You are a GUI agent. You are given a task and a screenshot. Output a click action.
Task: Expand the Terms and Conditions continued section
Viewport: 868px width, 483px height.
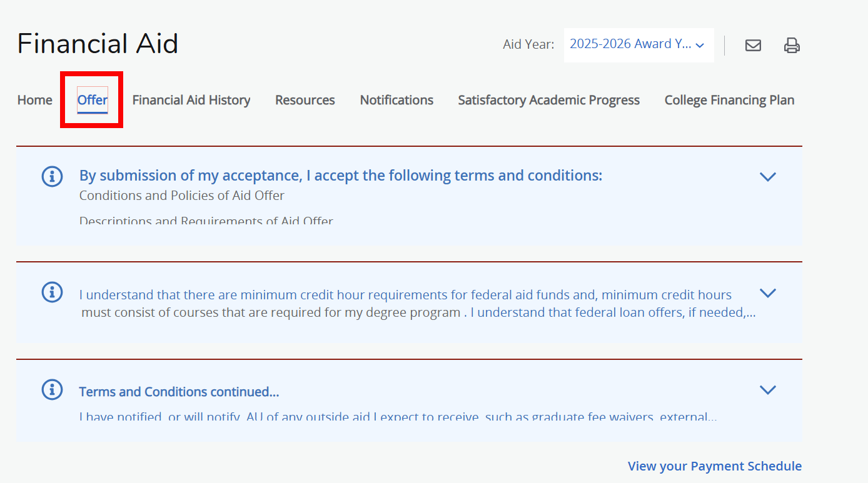(768, 389)
